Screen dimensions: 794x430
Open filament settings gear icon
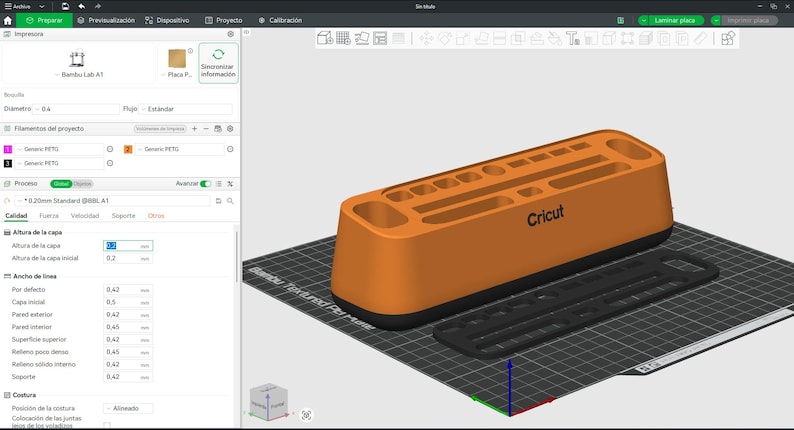[230, 129]
